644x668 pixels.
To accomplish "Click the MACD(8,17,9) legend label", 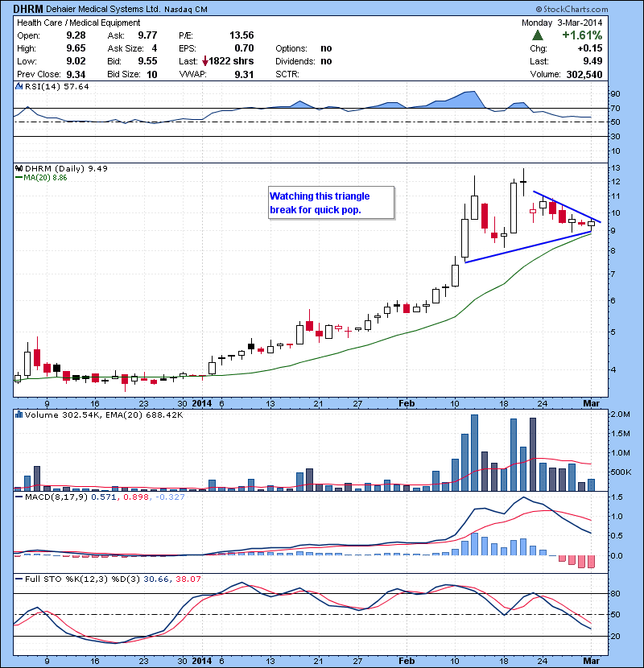I will 56,497.
